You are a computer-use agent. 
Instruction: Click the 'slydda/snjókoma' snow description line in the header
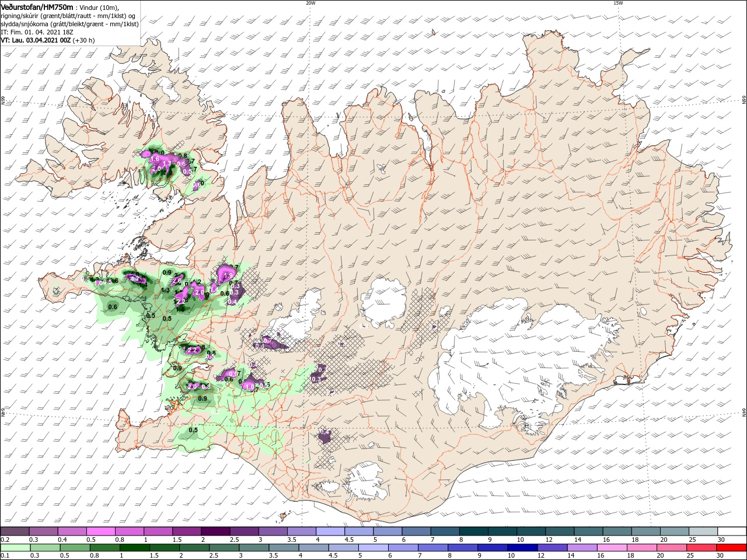[x=69, y=24]
